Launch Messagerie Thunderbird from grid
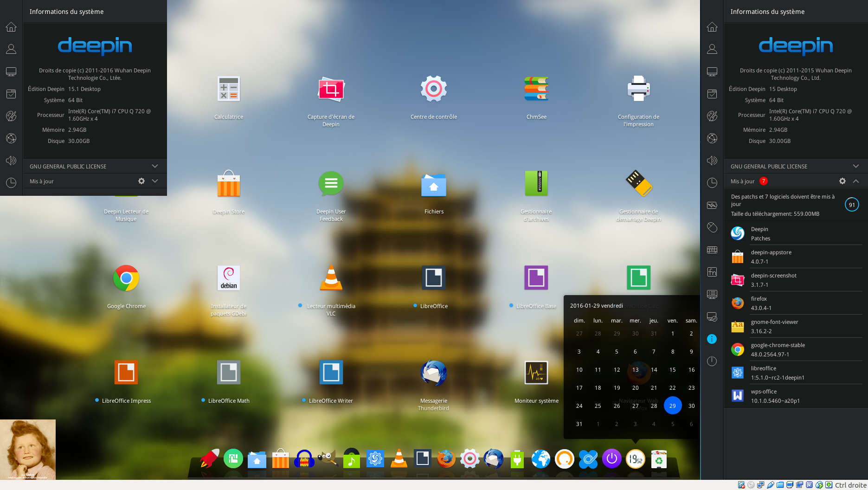The width and height of the screenshot is (868, 490). 434,373
